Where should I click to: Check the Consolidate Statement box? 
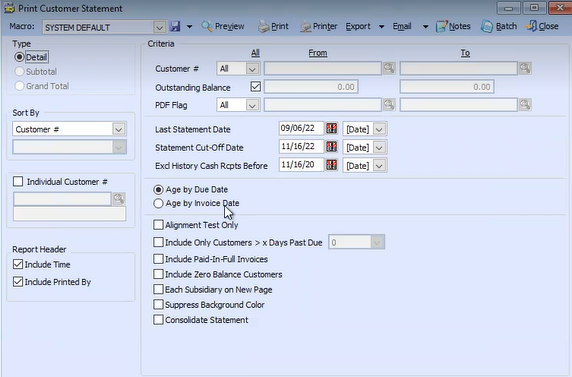point(158,320)
